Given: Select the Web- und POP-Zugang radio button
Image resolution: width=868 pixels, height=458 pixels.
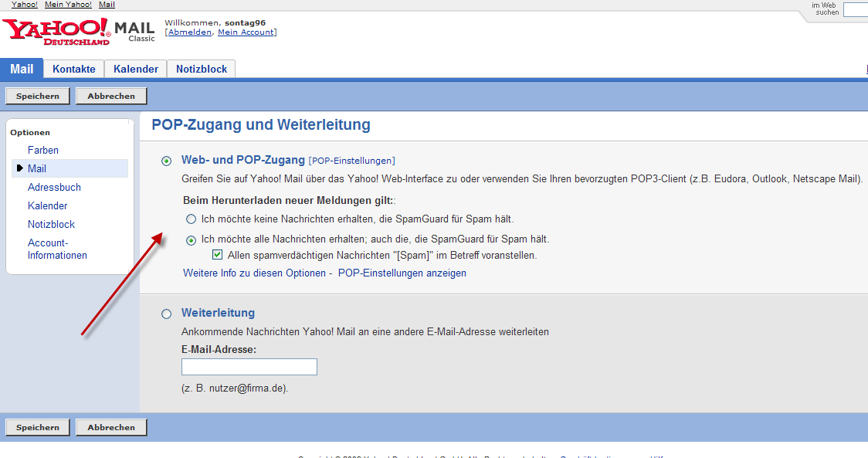Looking at the screenshot, I should [x=166, y=161].
